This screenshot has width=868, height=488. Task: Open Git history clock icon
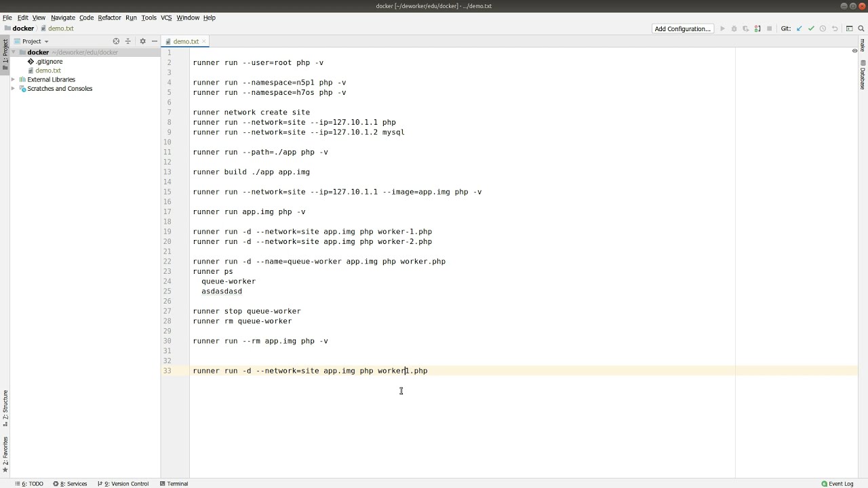tap(823, 28)
